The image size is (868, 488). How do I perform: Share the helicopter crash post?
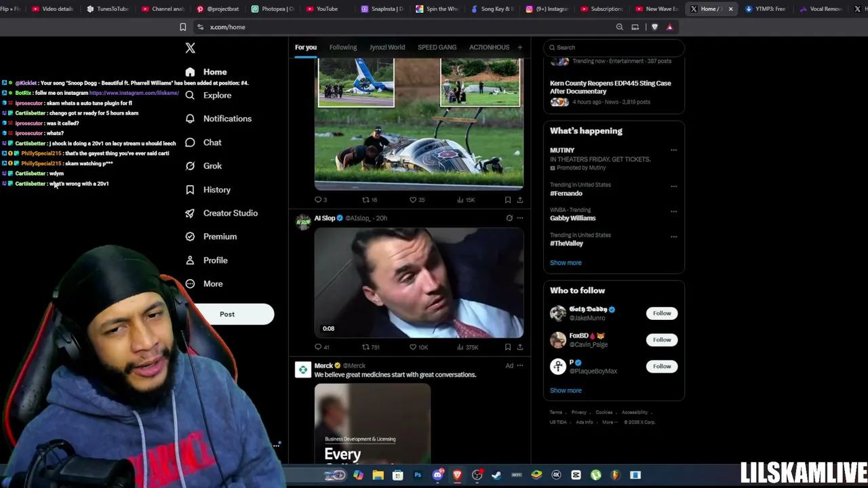520,200
